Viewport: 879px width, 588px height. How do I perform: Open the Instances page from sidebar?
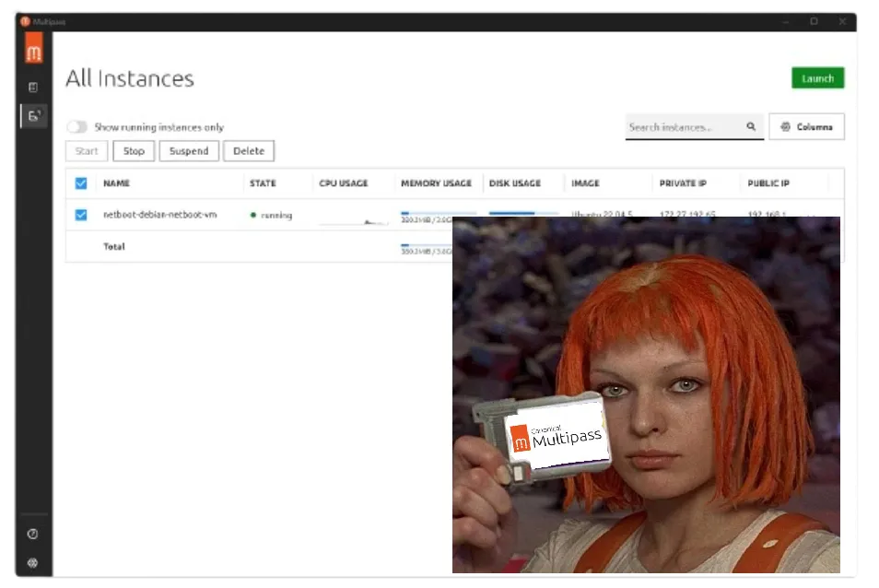pyautogui.click(x=34, y=116)
